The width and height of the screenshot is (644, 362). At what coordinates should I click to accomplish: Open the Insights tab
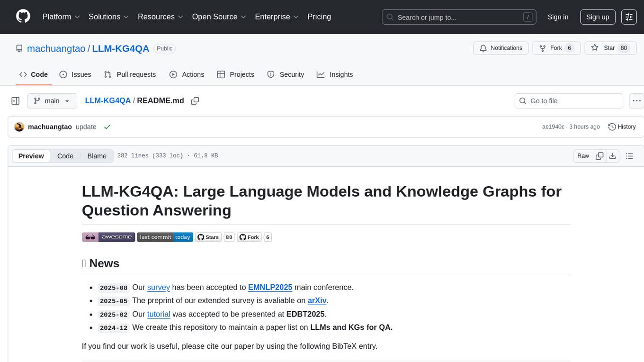(x=335, y=74)
